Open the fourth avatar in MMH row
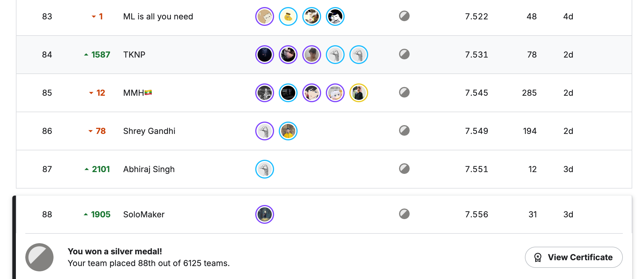The image size is (644, 279). pos(335,93)
